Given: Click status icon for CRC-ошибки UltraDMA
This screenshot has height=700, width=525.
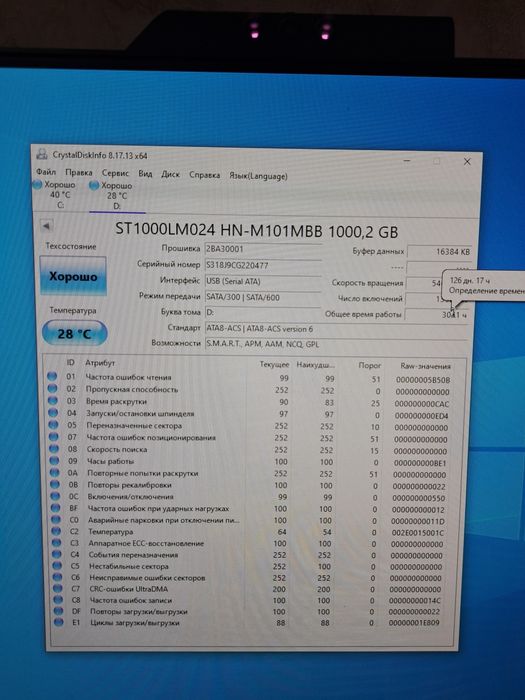Looking at the screenshot, I should pyautogui.click(x=58, y=588).
